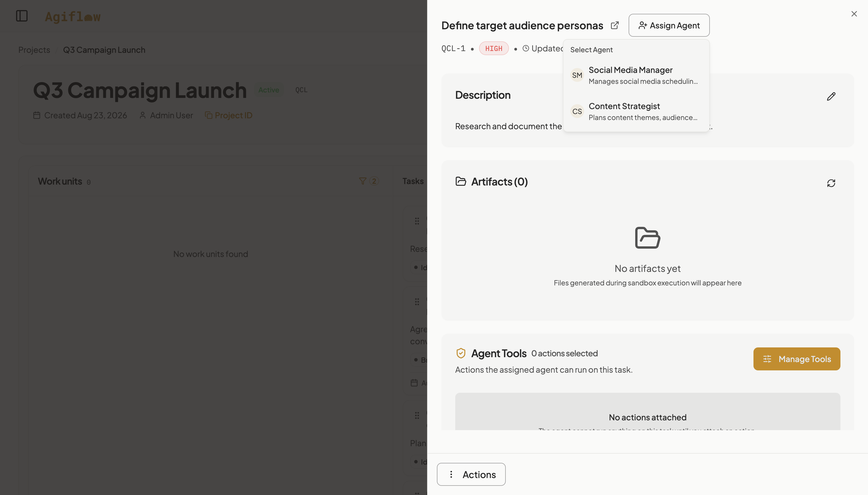
Task: Click the CS agent avatar
Action: coord(577,111)
